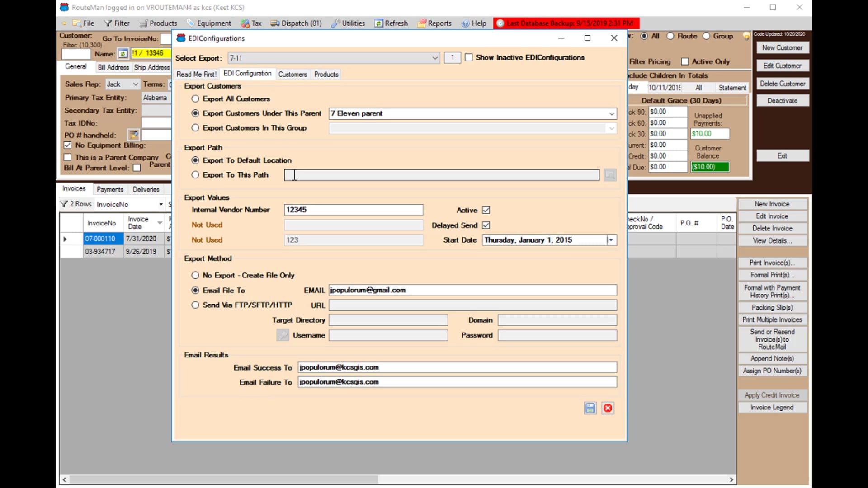Open the Payments tab
This screenshot has width=868, height=488.
point(110,189)
